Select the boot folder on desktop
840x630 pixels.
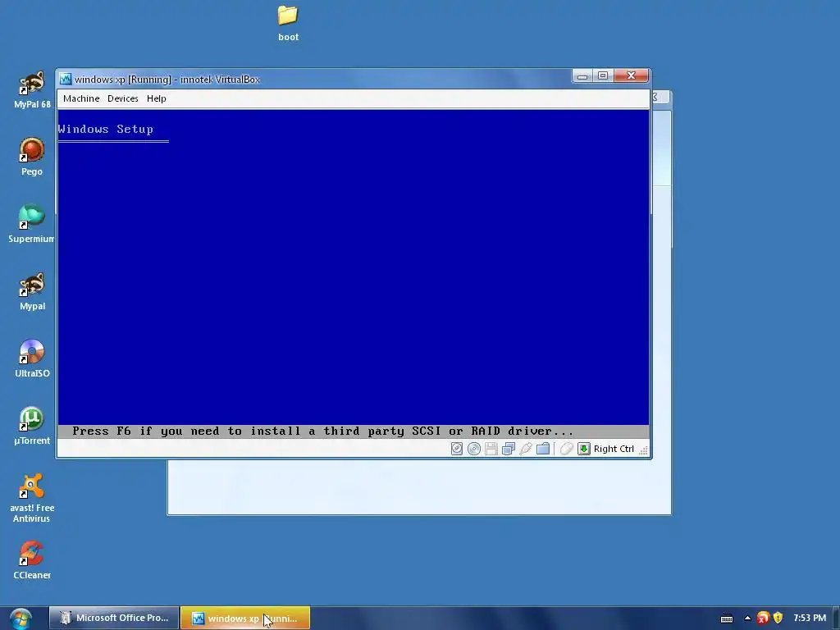tap(288, 24)
